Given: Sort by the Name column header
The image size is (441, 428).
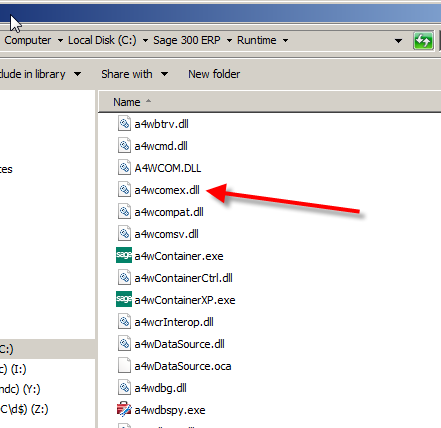Looking at the screenshot, I should coord(127,102).
